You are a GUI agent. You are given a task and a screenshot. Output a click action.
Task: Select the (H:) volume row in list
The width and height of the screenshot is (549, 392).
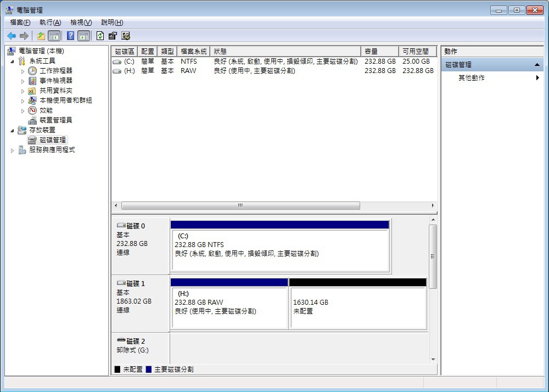point(274,71)
